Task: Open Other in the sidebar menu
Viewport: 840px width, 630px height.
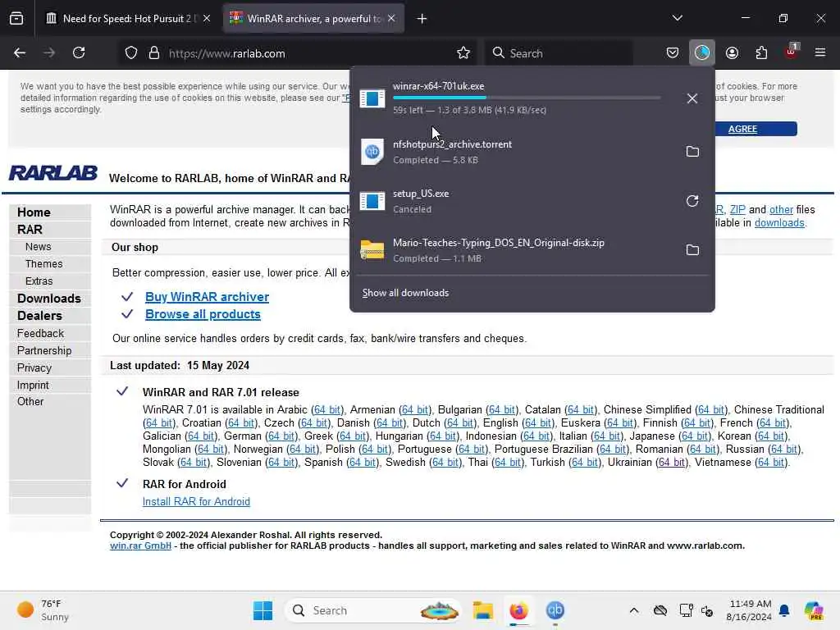Action: point(30,402)
